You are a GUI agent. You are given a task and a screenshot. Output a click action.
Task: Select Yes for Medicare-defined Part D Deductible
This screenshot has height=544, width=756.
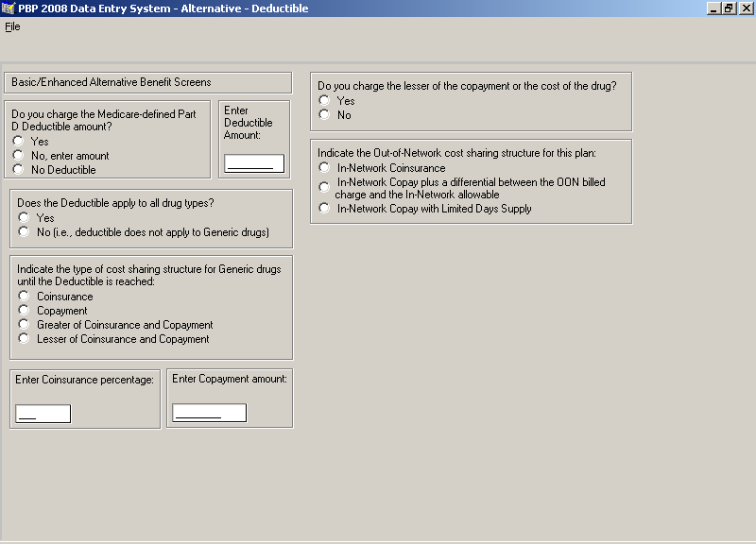[18, 141]
